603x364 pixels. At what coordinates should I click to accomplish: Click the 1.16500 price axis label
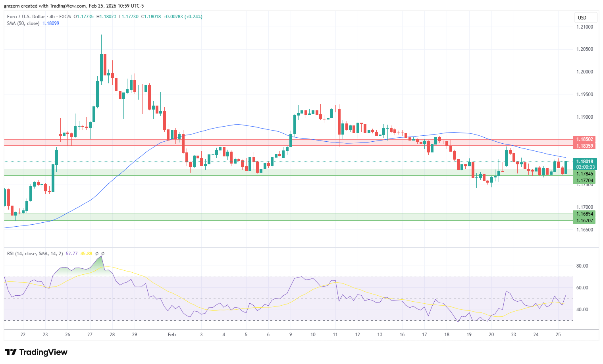click(585, 230)
